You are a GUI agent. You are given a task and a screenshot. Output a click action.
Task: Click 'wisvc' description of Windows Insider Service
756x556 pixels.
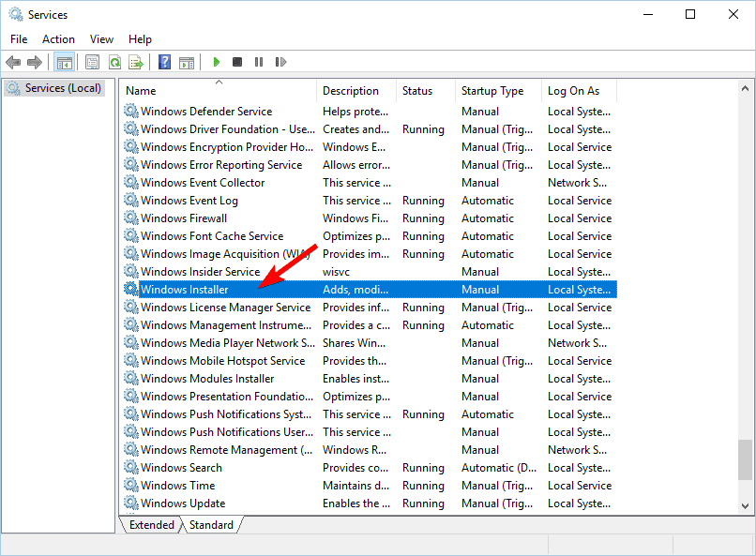336,272
